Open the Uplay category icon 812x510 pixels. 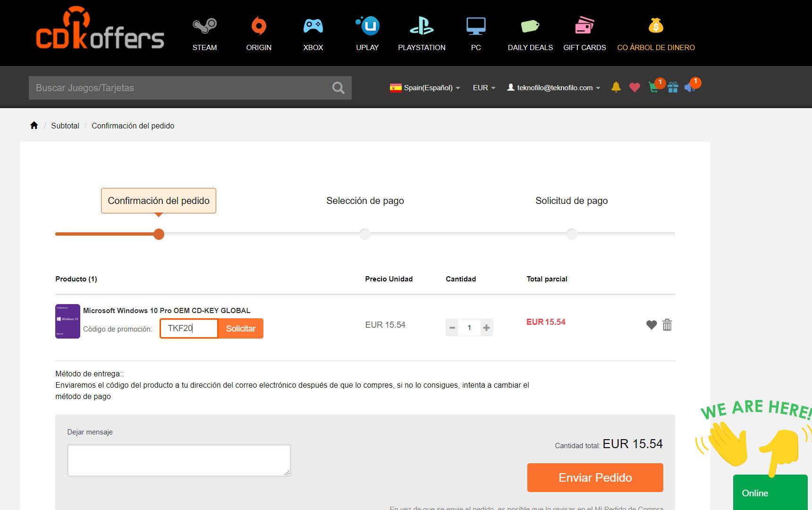[x=367, y=26]
